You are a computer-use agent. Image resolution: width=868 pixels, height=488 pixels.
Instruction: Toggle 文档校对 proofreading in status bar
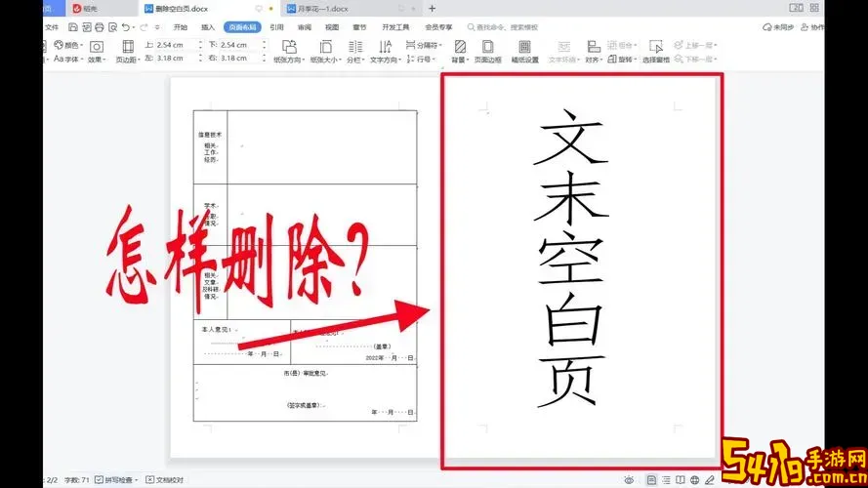tap(164, 479)
